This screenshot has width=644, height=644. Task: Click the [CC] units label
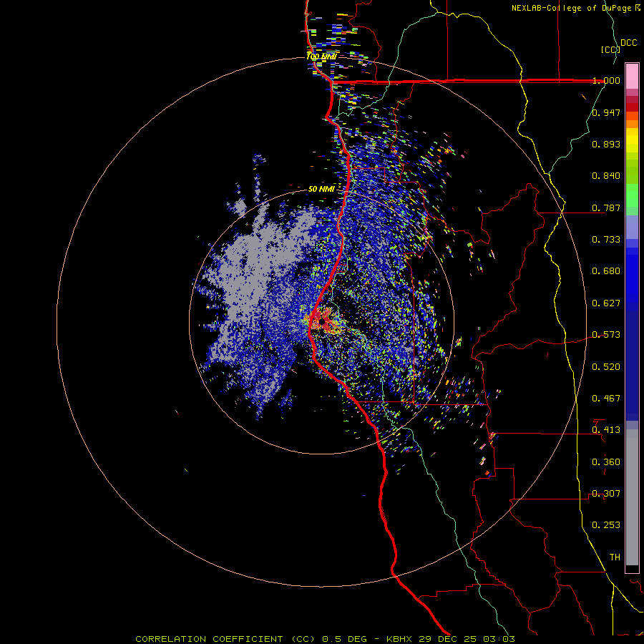(x=611, y=49)
